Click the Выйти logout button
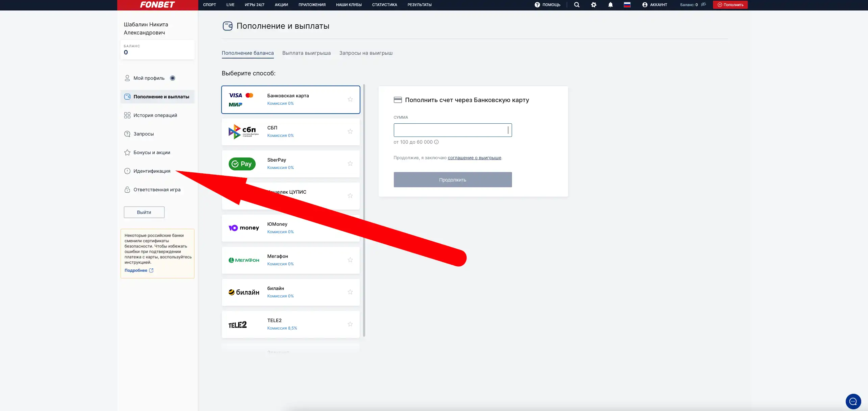The height and width of the screenshot is (411, 868). [x=144, y=212]
